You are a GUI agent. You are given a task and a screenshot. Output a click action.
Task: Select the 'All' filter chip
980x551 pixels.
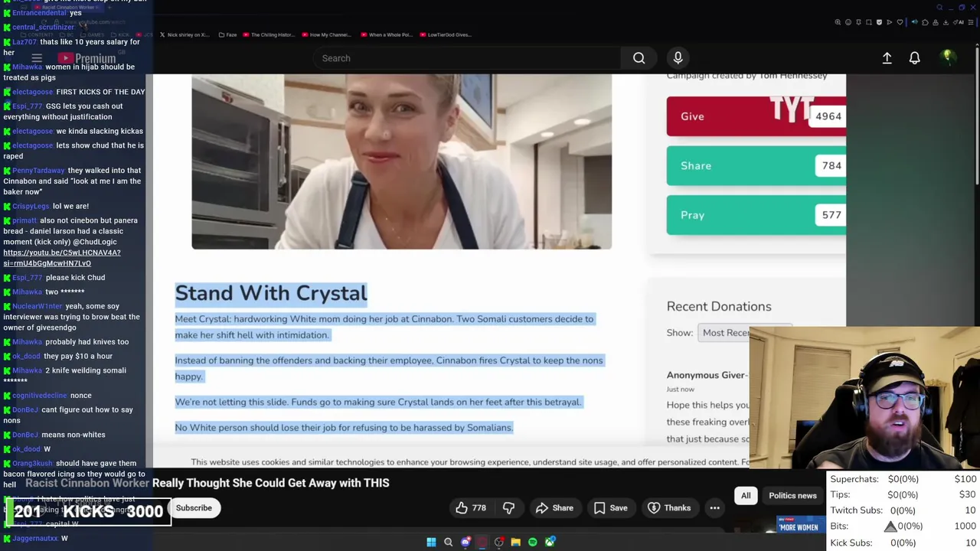[x=746, y=496]
